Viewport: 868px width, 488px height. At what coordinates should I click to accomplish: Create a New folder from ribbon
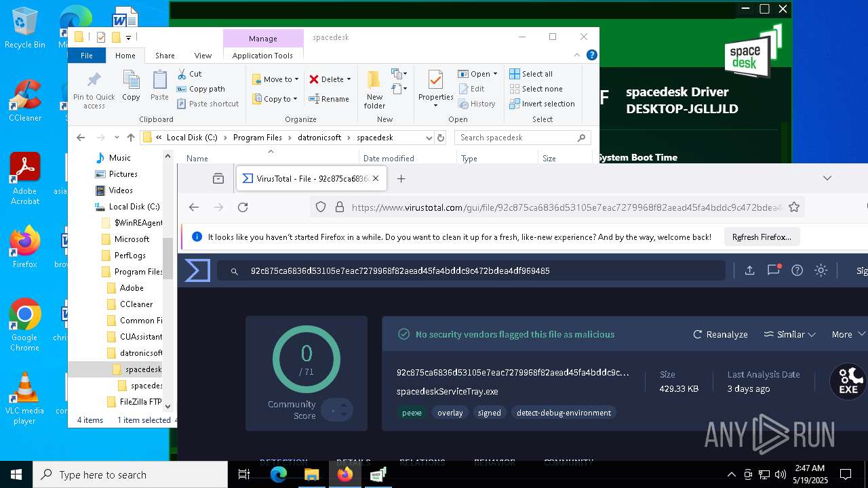(x=374, y=89)
